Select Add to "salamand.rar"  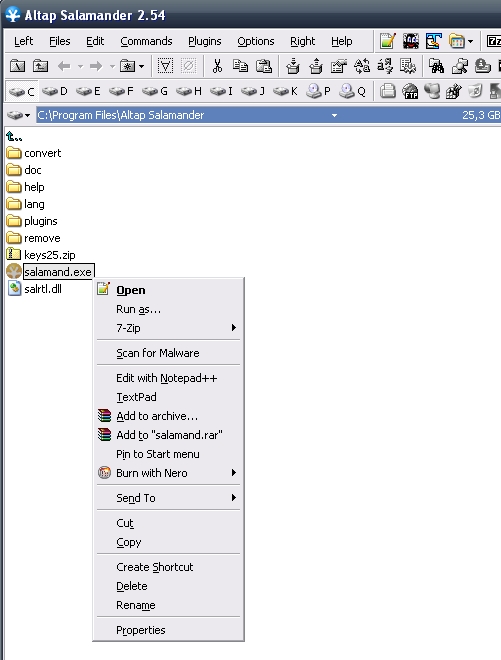tap(168, 435)
